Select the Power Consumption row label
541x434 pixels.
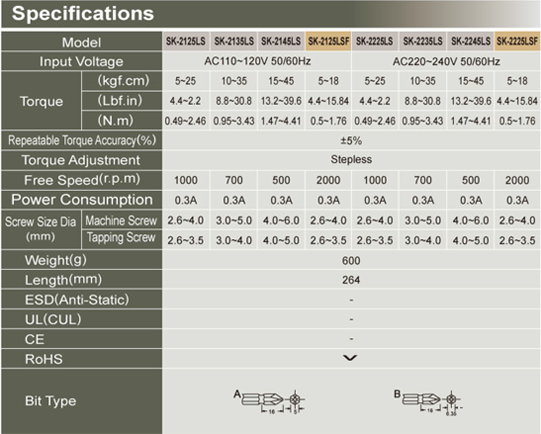click(x=82, y=200)
